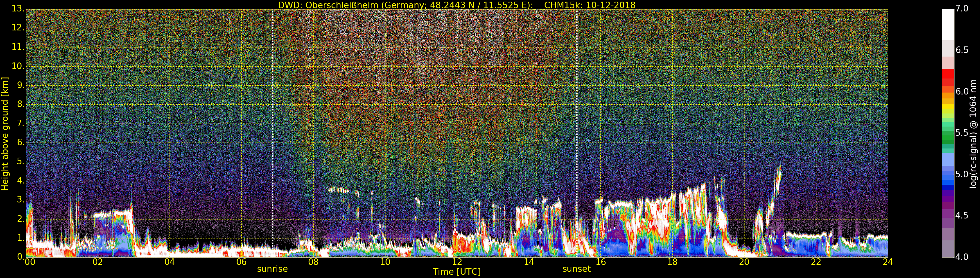
Task: Select the "5.0" colorbar tick label
Action: tap(962, 174)
